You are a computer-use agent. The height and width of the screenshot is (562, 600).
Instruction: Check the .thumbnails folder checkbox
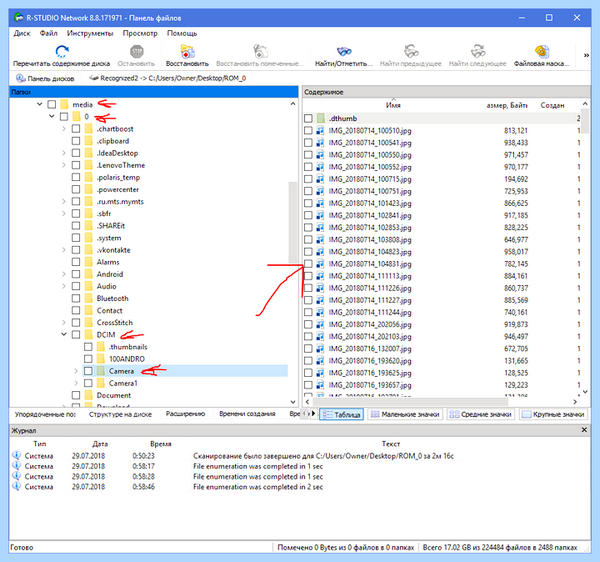(x=88, y=347)
